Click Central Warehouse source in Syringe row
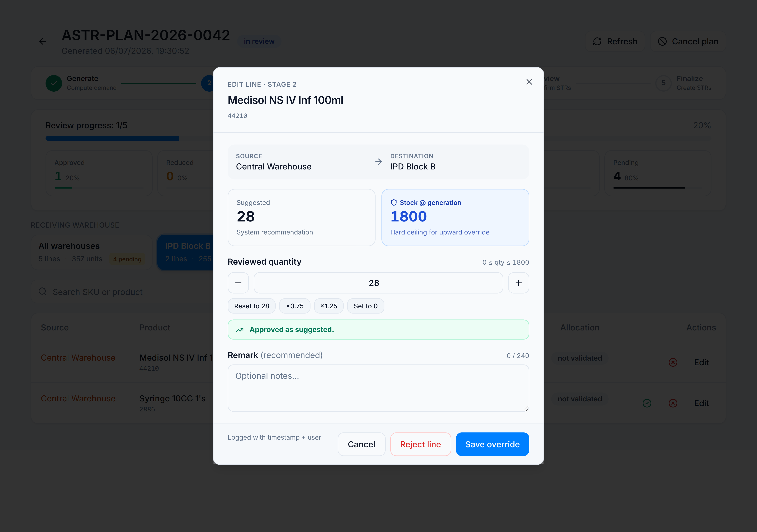The height and width of the screenshot is (532, 757). click(78, 398)
